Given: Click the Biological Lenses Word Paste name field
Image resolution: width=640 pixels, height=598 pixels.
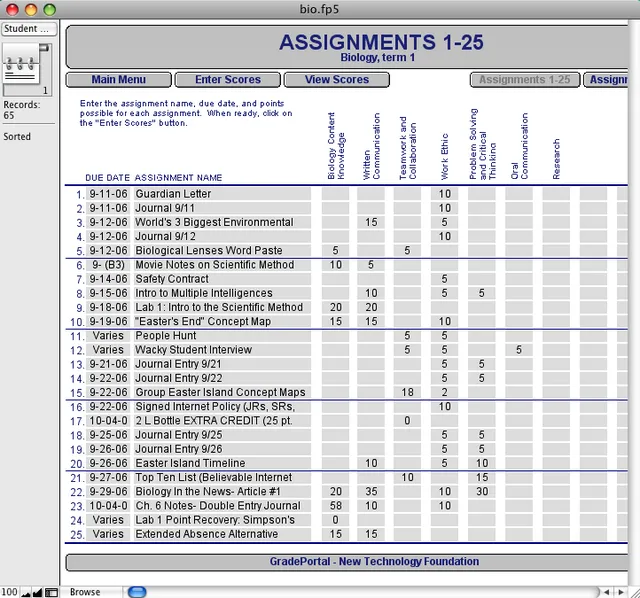Looking at the screenshot, I should click(222, 251).
